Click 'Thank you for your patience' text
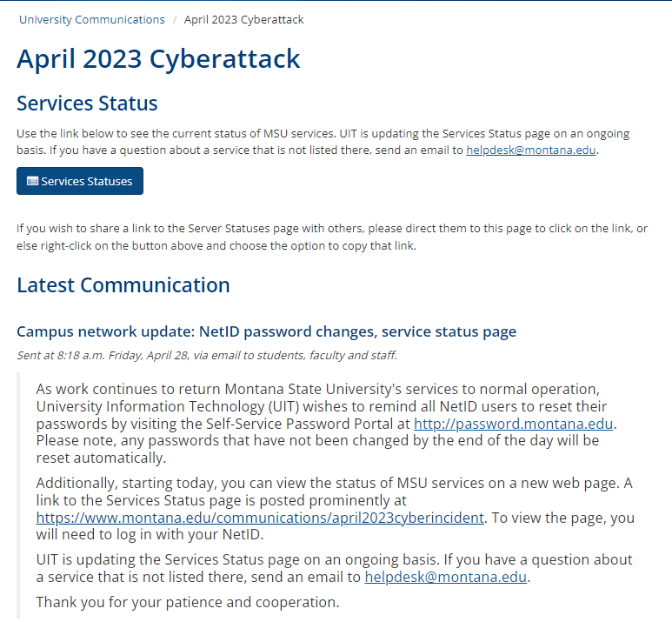The image size is (672, 622). [187, 602]
